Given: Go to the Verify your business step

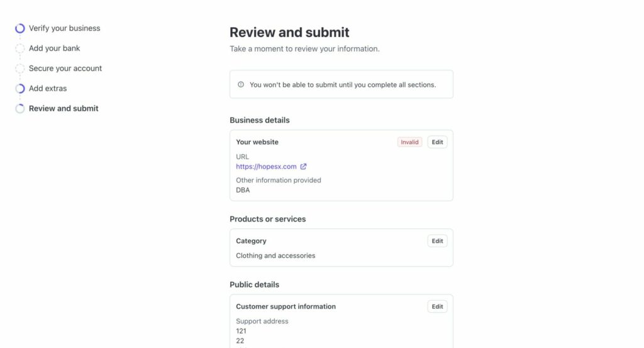Looking at the screenshot, I should (x=64, y=28).
